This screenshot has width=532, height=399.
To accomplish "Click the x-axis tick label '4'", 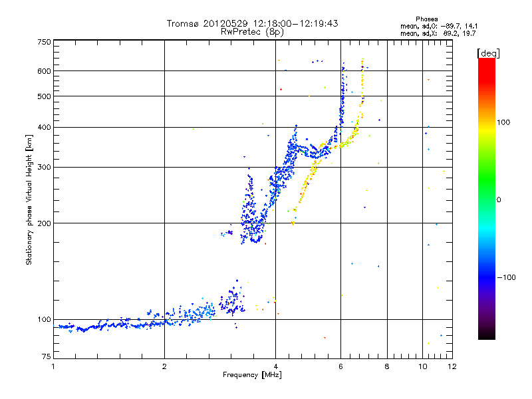I will coord(275,366).
